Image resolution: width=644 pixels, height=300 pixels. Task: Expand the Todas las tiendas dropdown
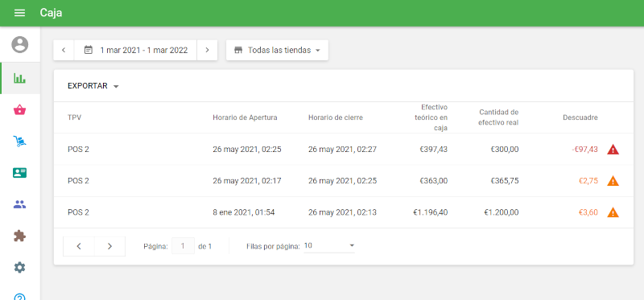tap(277, 50)
